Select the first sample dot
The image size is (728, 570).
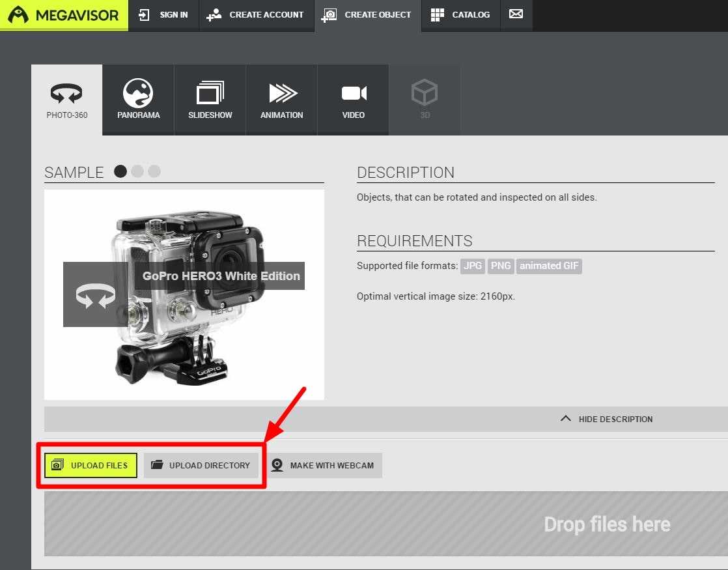click(120, 171)
